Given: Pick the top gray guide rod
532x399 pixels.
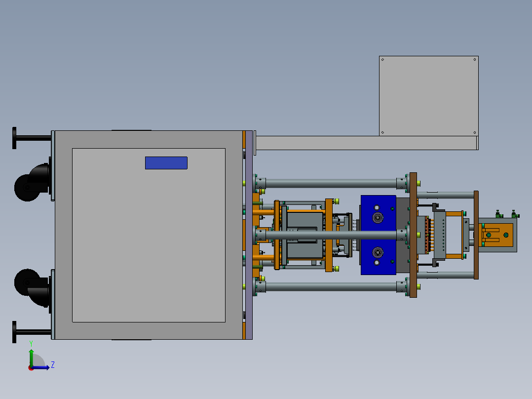Looking at the screenshot, I should tap(331, 183).
